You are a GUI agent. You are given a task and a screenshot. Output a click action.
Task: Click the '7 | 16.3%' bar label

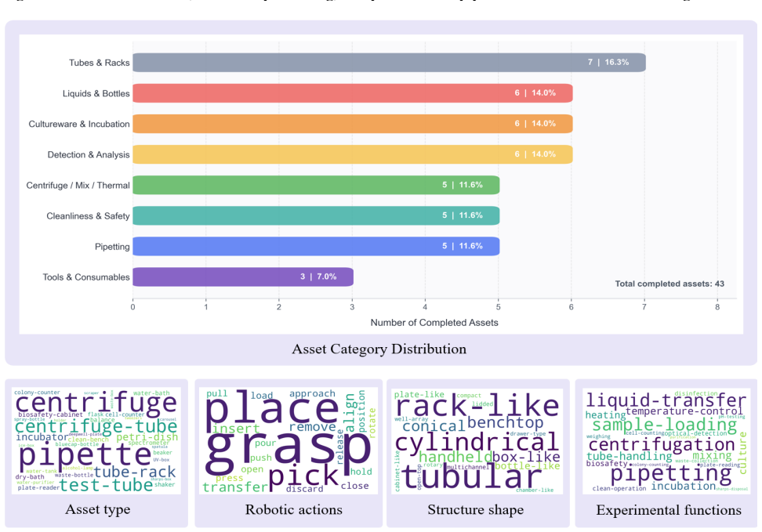tap(608, 62)
